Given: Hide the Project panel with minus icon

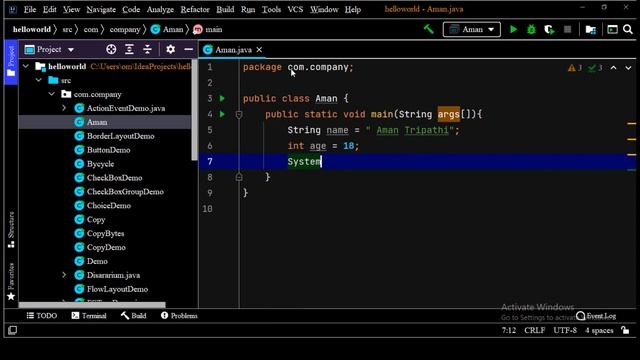Looking at the screenshot, I should [x=189, y=49].
